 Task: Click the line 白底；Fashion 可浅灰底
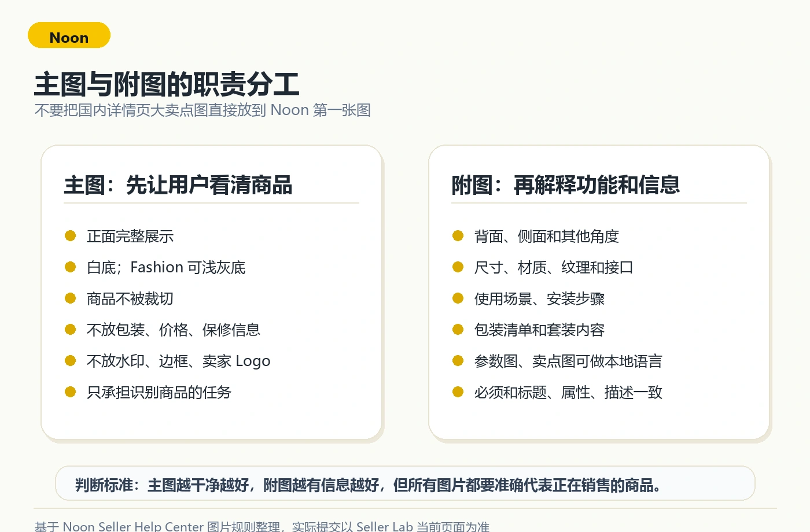pos(166,267)
